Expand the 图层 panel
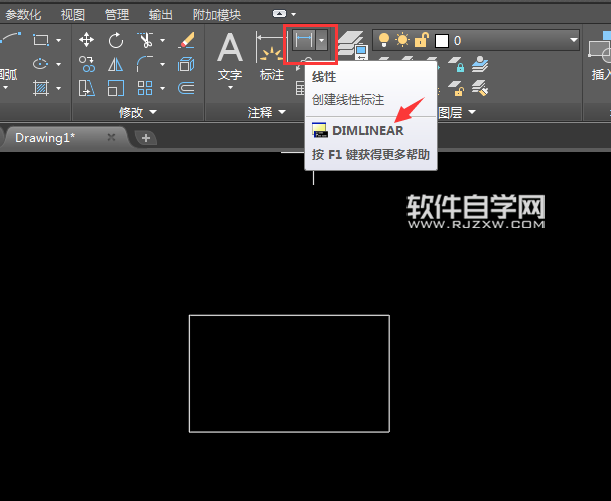 coord(457,112)
